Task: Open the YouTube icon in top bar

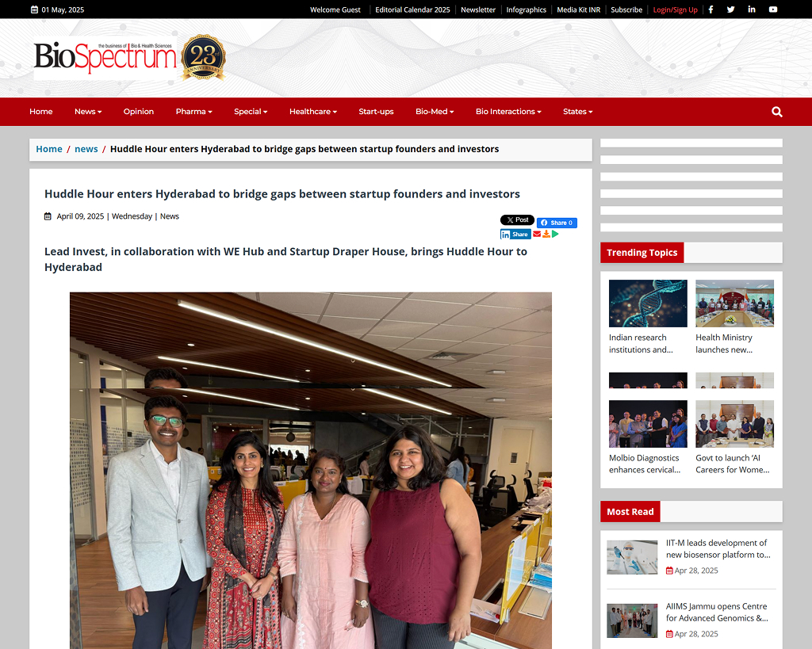Action: [x=773, y=10]
